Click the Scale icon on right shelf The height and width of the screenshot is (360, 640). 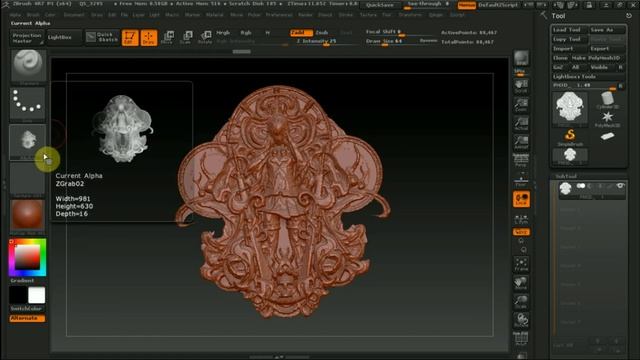[x=521, y=302]
